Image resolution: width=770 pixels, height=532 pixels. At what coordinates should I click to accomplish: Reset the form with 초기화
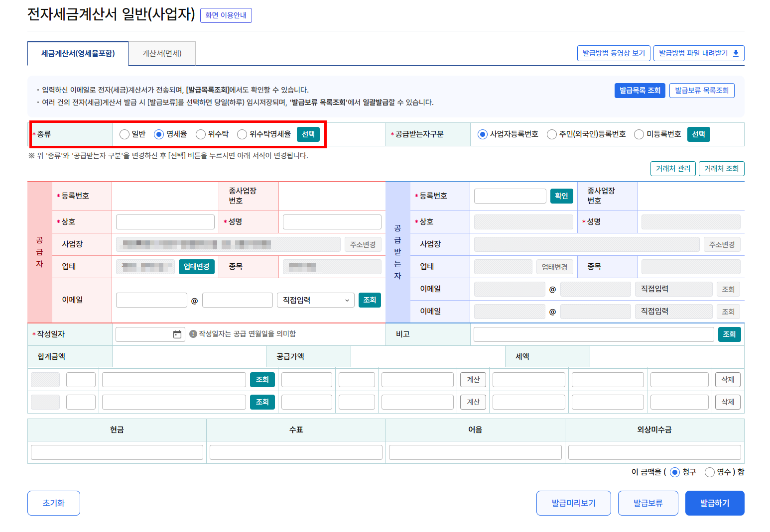(54, 503)
